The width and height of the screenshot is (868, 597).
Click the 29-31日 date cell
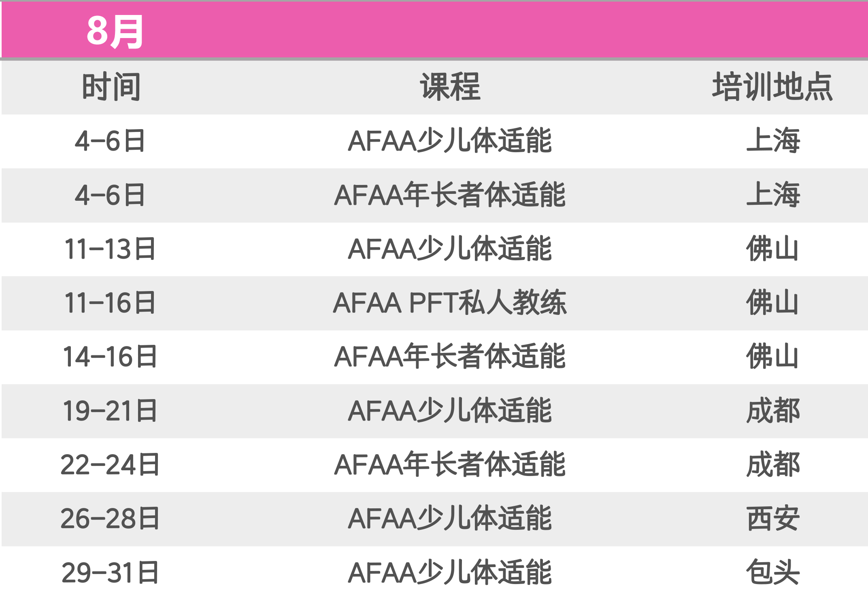click(110, 573)
